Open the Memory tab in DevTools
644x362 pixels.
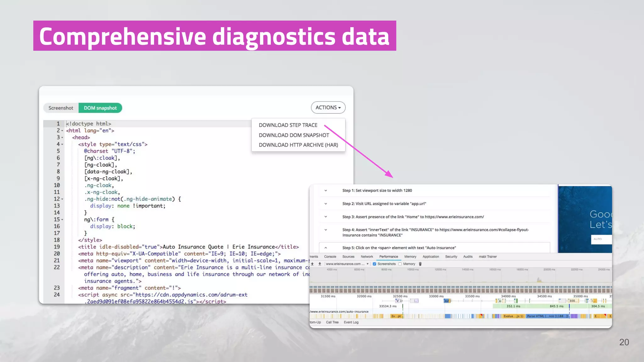[410, 257]
